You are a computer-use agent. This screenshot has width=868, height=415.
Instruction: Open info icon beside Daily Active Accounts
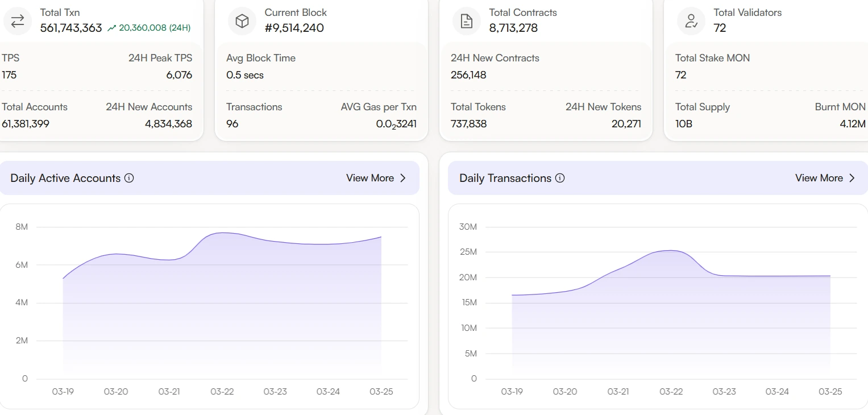tap(129, 178)
